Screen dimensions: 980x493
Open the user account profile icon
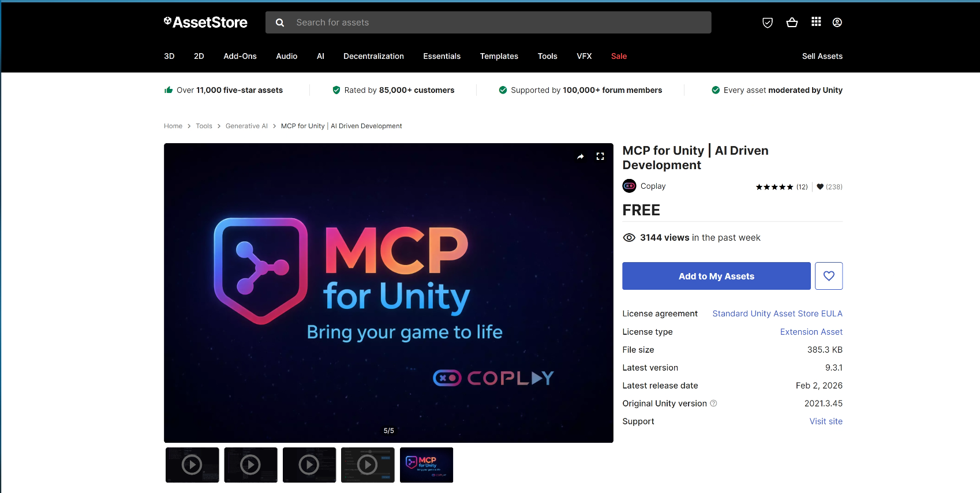click(837, 23)
